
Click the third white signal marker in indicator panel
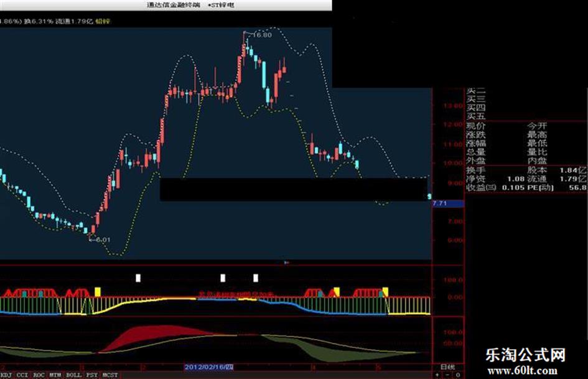(x=255, y=278)
